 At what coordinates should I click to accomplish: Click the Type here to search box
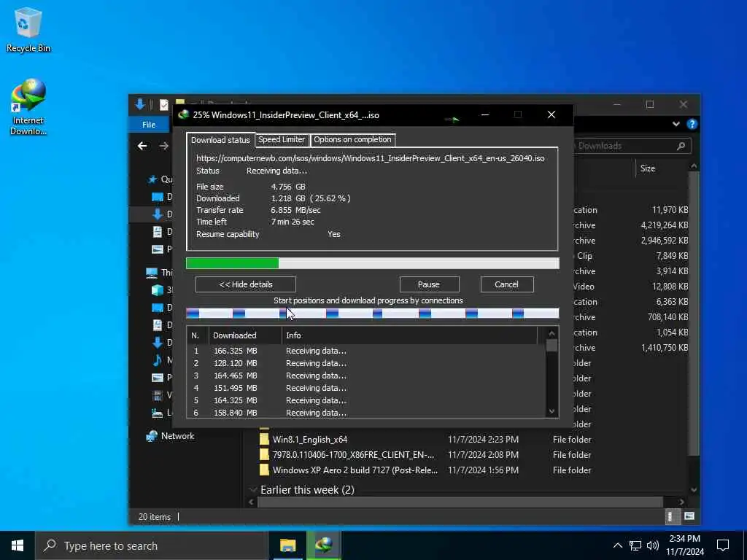tap(152, 545)
